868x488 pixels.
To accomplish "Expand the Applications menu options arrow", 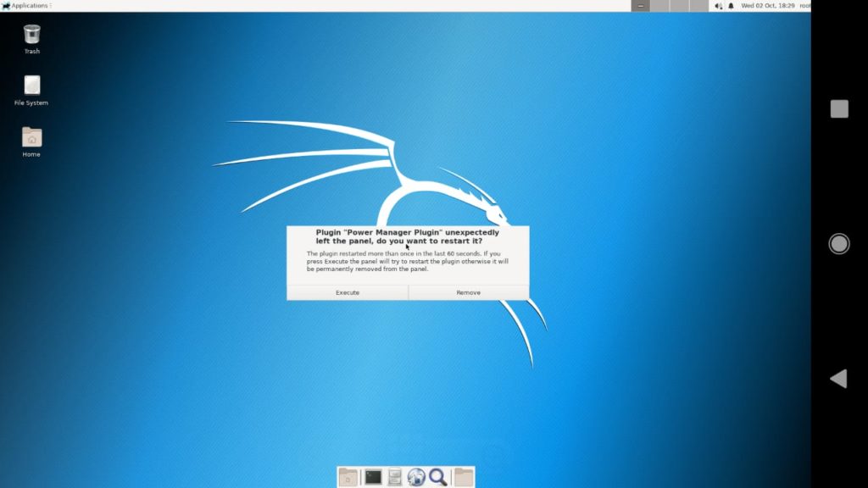I will pos(51,5).
